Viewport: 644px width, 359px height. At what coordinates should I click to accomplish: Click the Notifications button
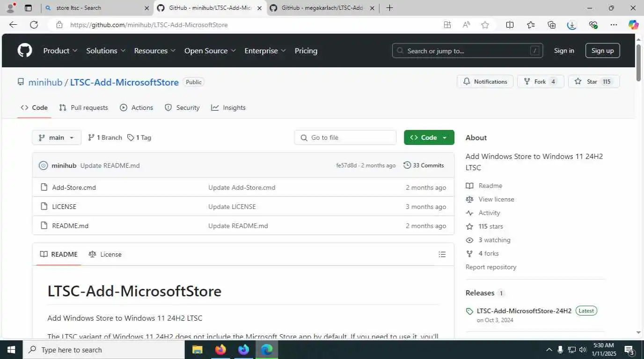(x=485, y=81)
